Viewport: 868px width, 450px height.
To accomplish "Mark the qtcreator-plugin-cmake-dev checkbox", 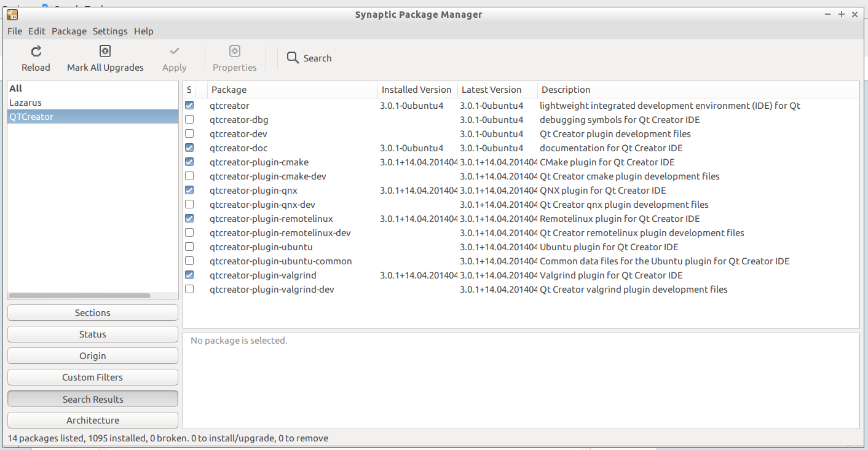I will pyautogui.click(x=189, y=176).
